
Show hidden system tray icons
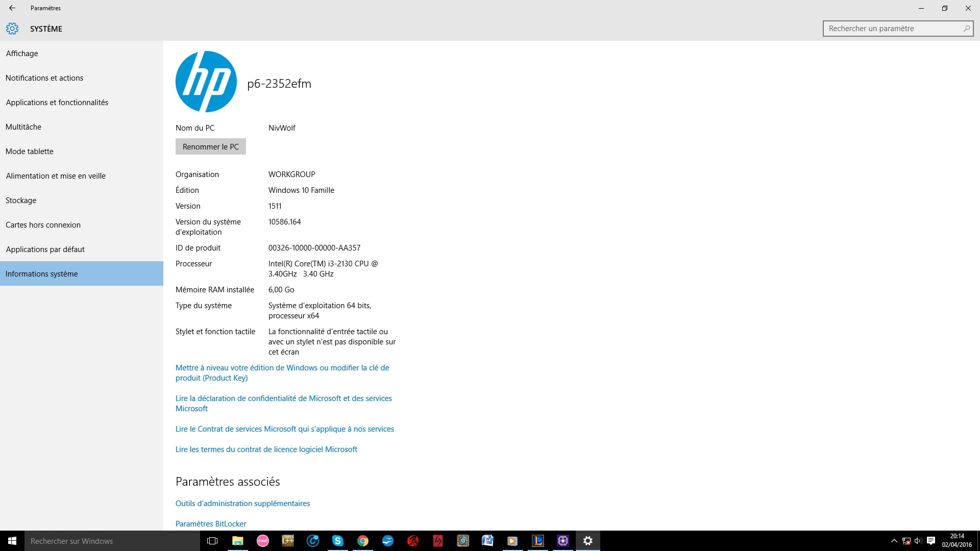894,541
